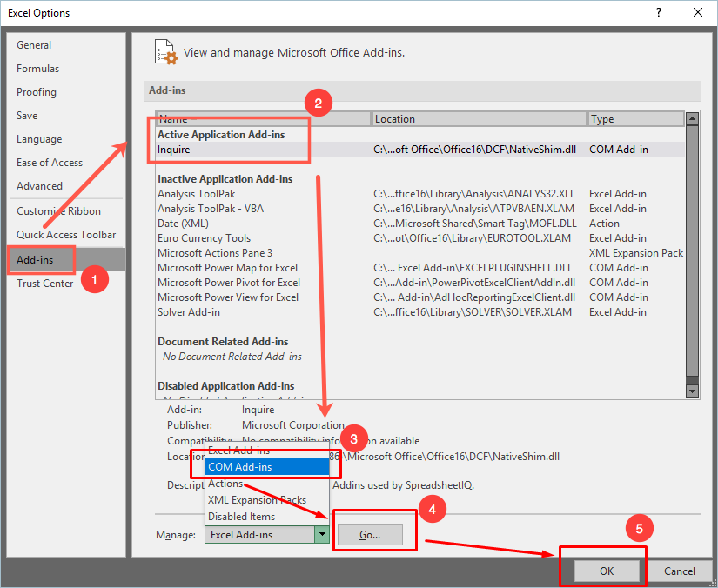Open the Add-ins category in sidebar
Viewport: 718px width, 588px height.
(x=35, y=260)
